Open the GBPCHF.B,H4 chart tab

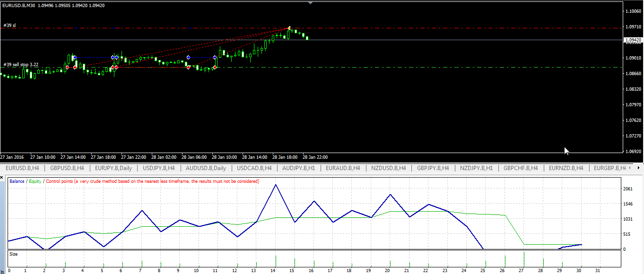point(521,168)
